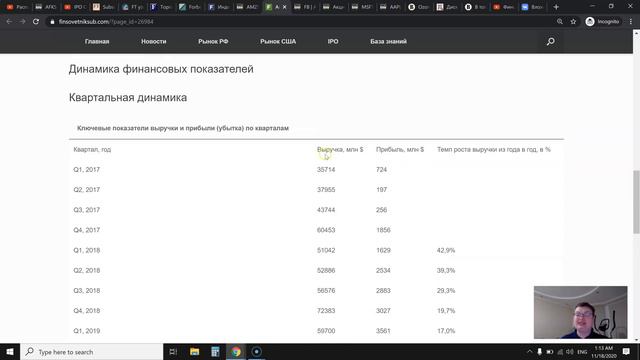Screen dimensions: 640x360
Task: Click the Квартальная динамика heading
Action: (x=128, y=98)
